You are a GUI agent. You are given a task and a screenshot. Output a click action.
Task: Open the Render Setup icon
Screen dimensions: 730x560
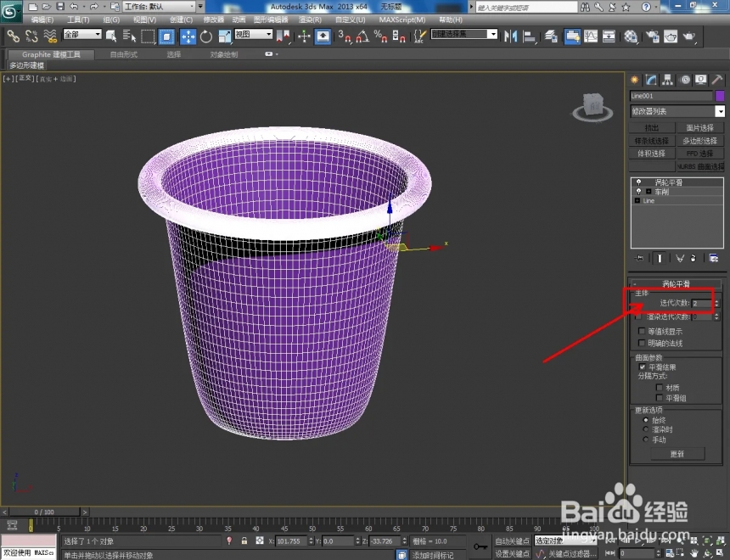point(652,36)
